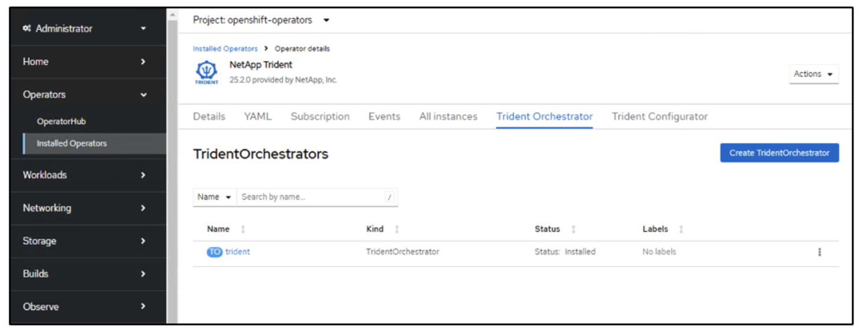Image resolution: width=868 pixels, height=334 pixels.
Task: Click the TO resource badge icon
Action: click(x=214, y=252)
